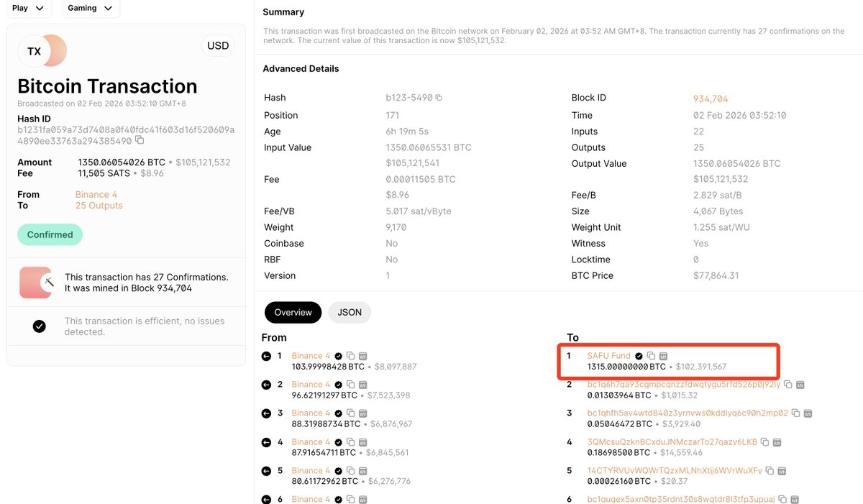Switch to the JSON tab

[350, 313]
